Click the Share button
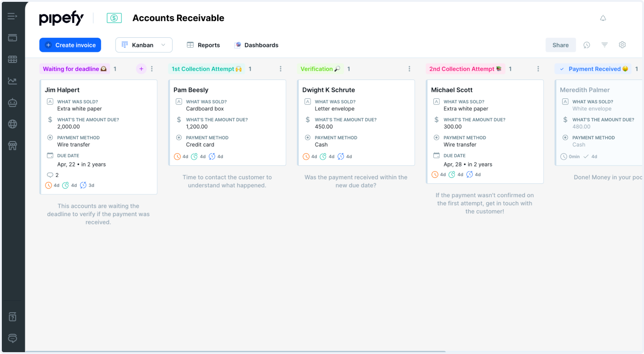The image size is (644, 354). (x=560, y=45)
